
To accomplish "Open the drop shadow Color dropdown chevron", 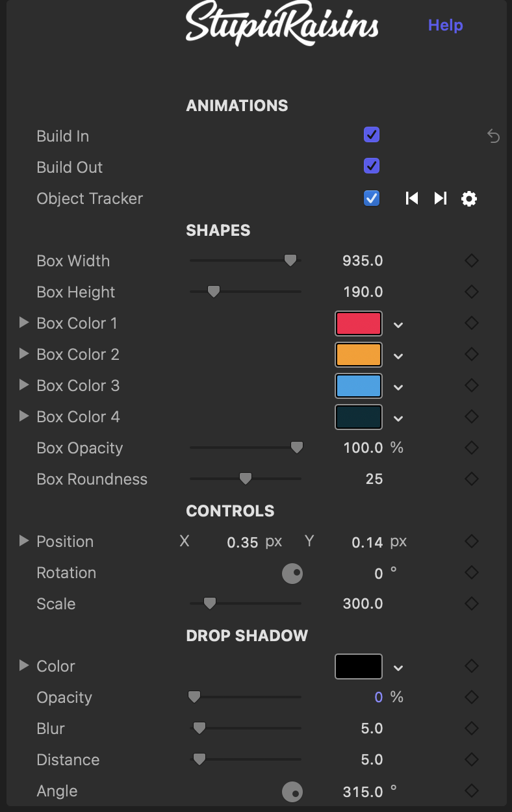I will coord(398,668).
